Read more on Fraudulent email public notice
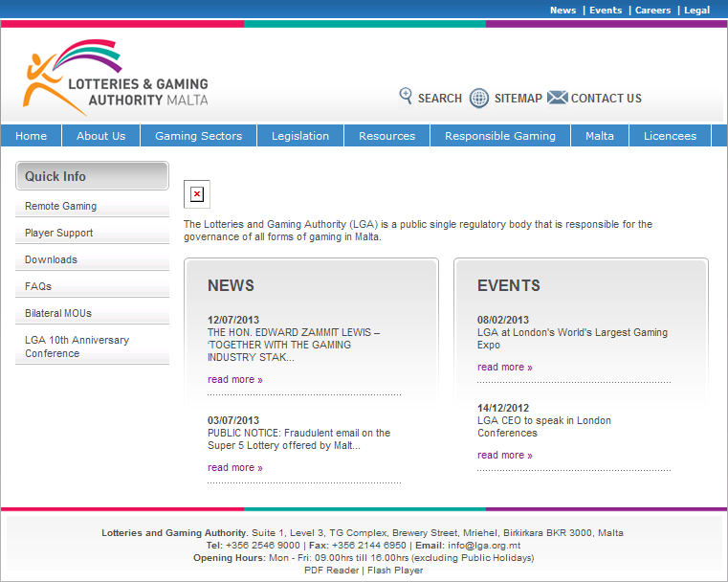The width and height of the screenshot is (728, 582). [x=235, y=468]
